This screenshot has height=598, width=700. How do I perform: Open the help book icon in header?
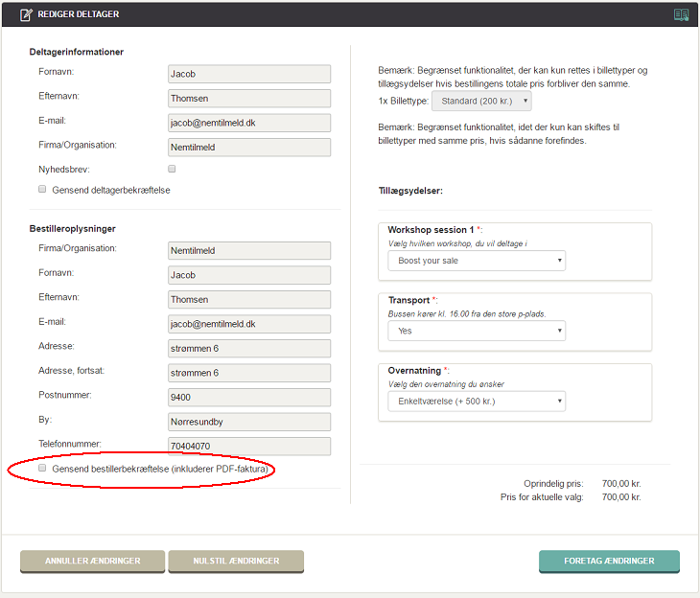[681, 14]
